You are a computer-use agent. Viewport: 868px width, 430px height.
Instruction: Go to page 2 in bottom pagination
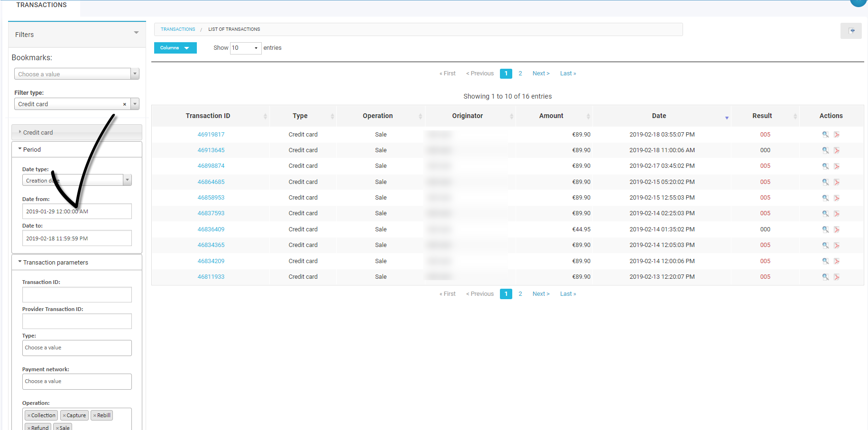click(520, 294)
